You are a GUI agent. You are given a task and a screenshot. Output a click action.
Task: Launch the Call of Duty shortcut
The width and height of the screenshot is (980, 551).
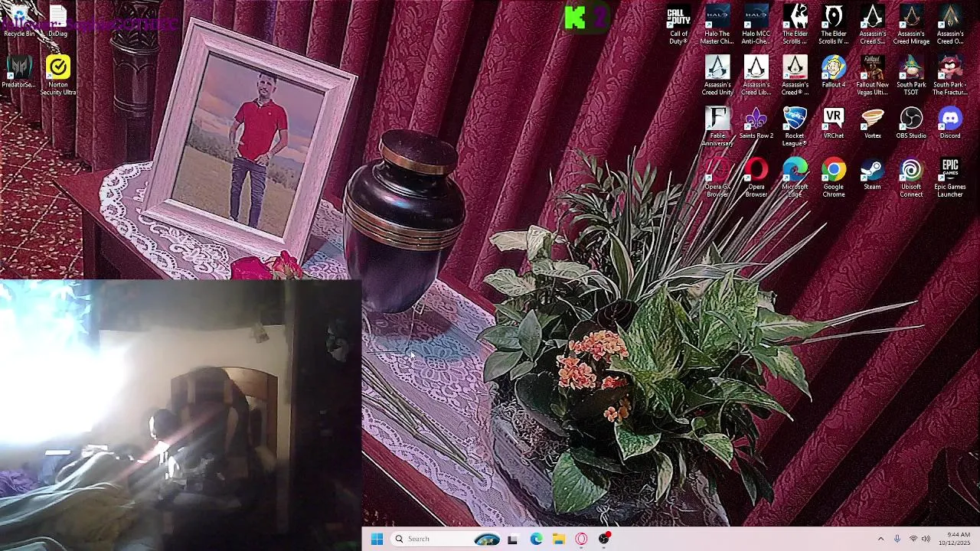678,25
